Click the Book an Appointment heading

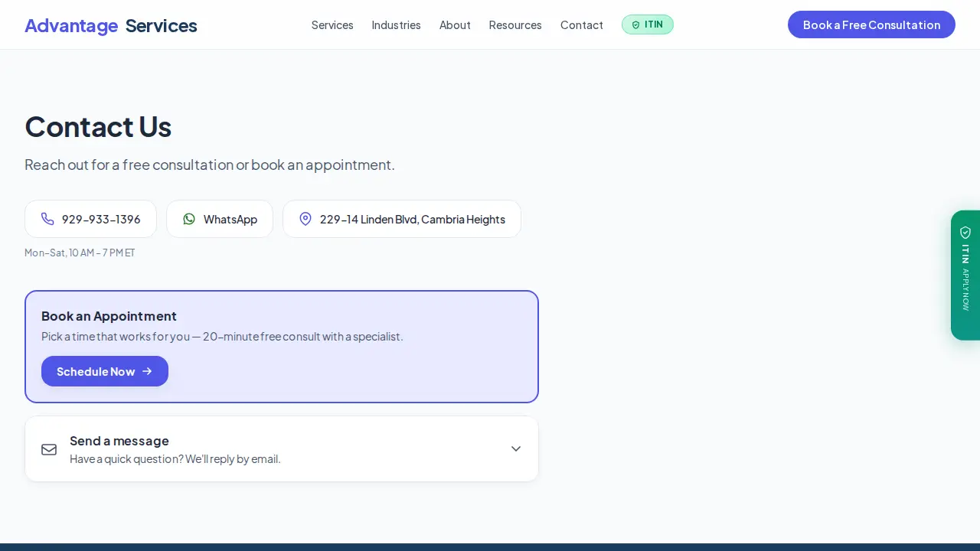(x=109, y=316)
